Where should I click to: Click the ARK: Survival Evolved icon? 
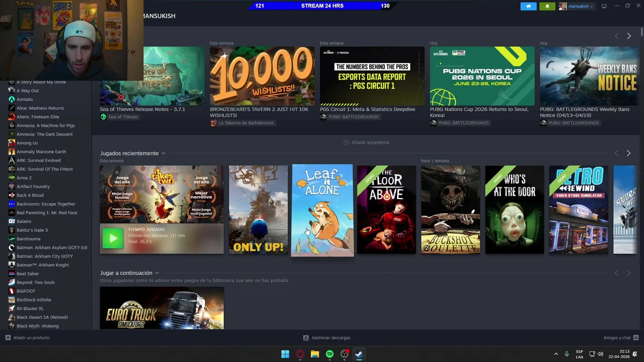tap(12, 160)
